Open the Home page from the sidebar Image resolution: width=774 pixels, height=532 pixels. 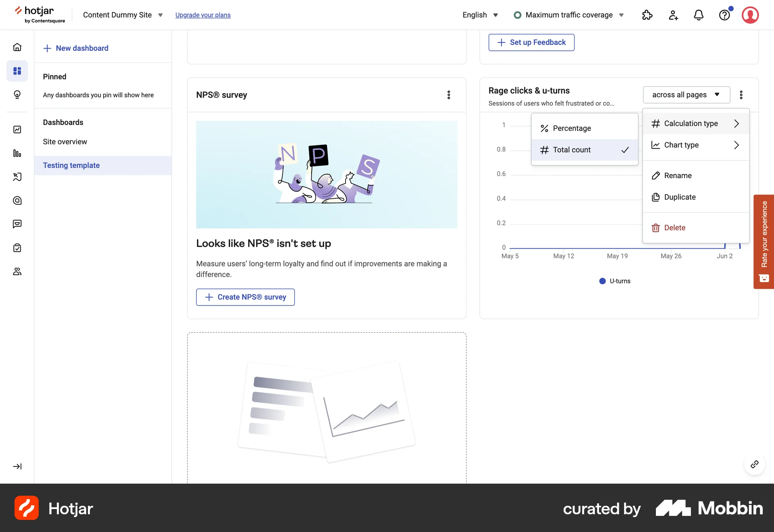point(17,47)
